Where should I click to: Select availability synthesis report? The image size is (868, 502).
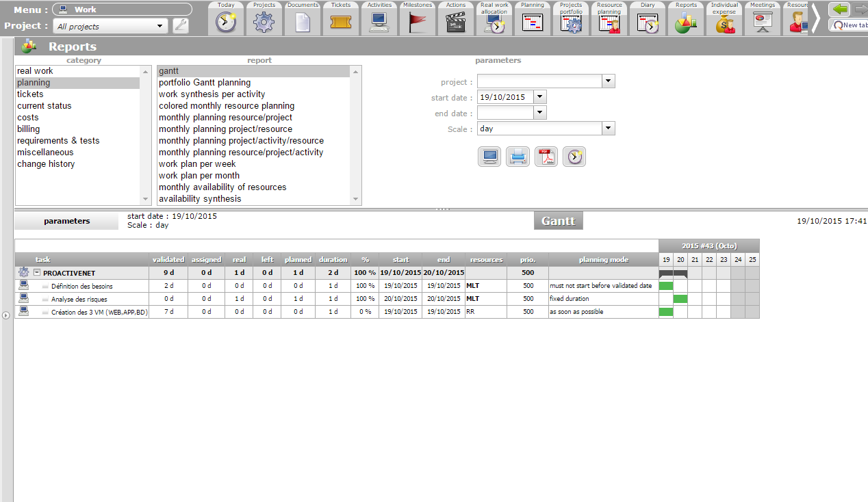(x=253, y=199)
